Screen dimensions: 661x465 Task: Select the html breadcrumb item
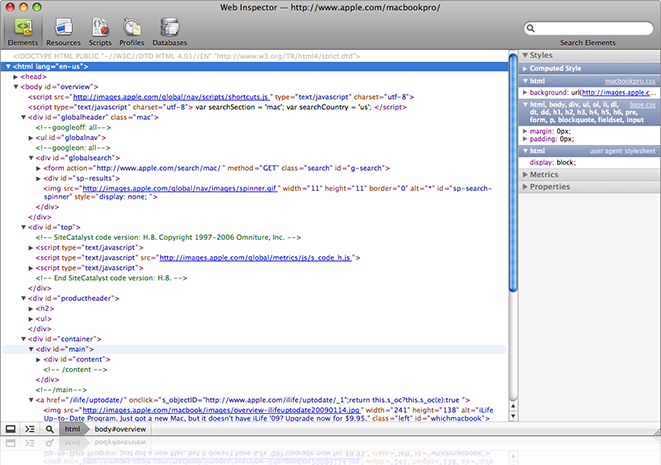pyautogui.click(x=73, y=428)
